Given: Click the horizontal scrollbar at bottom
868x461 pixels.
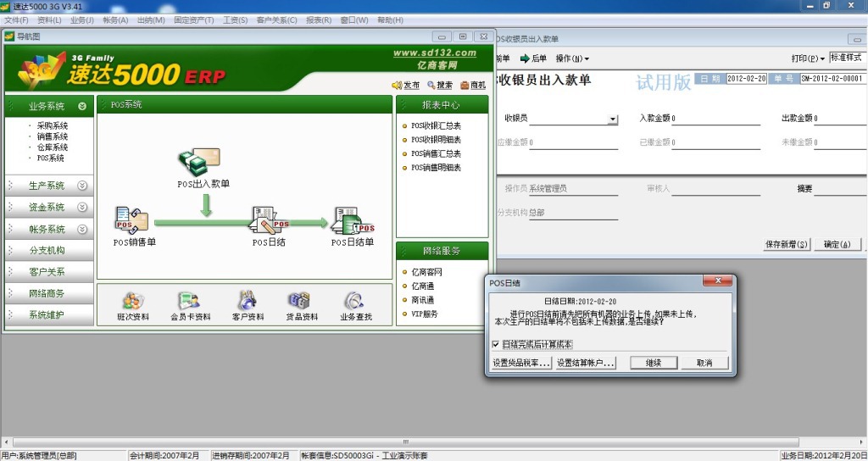Looking at the screenshot, I should [405, 442].
